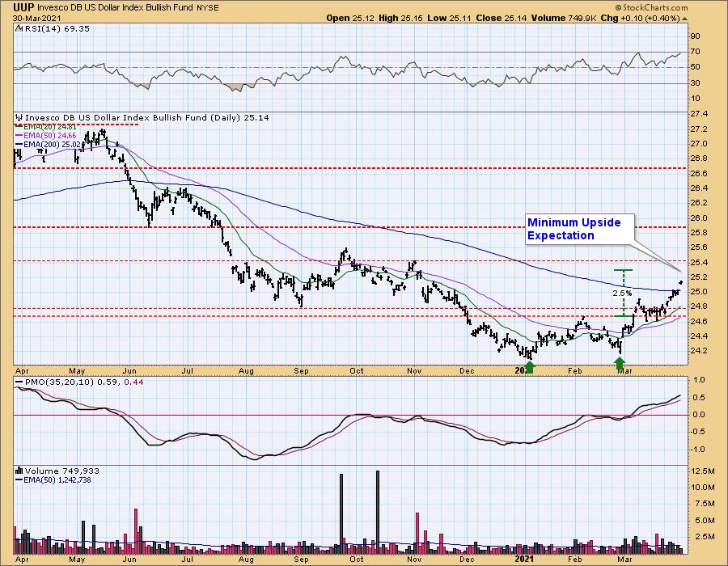Click the 24.2 price axis label
This screenshot has width=728, height=566.
click(699, 351)
